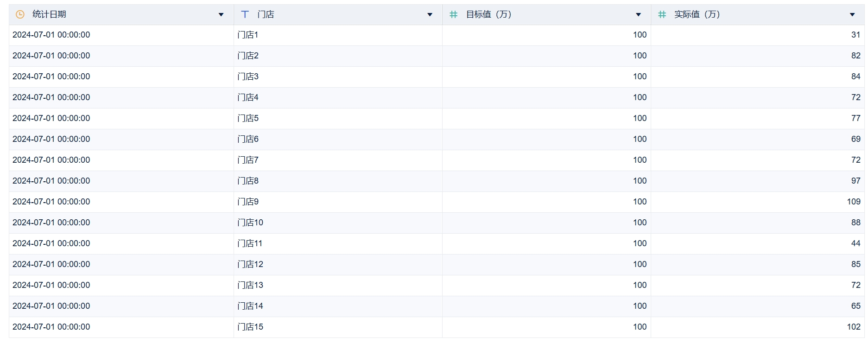
Task: Select the 门店4 cell
Action: [x=338, y=97]
